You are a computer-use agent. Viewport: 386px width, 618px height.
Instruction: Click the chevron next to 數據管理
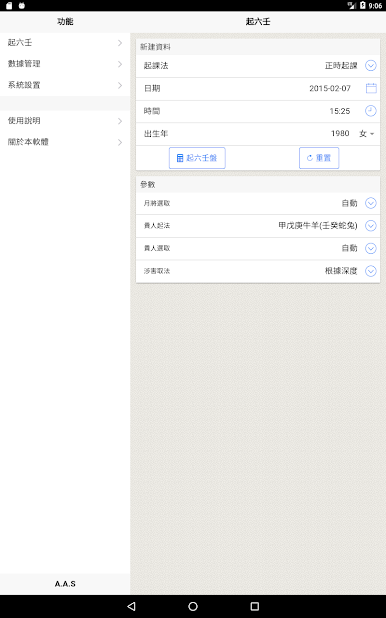120,64
